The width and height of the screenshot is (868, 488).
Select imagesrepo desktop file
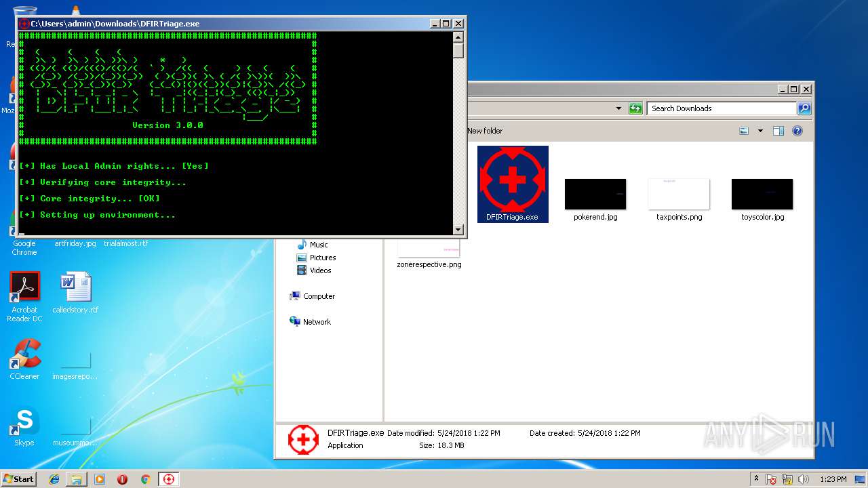(x=75, y=366)
